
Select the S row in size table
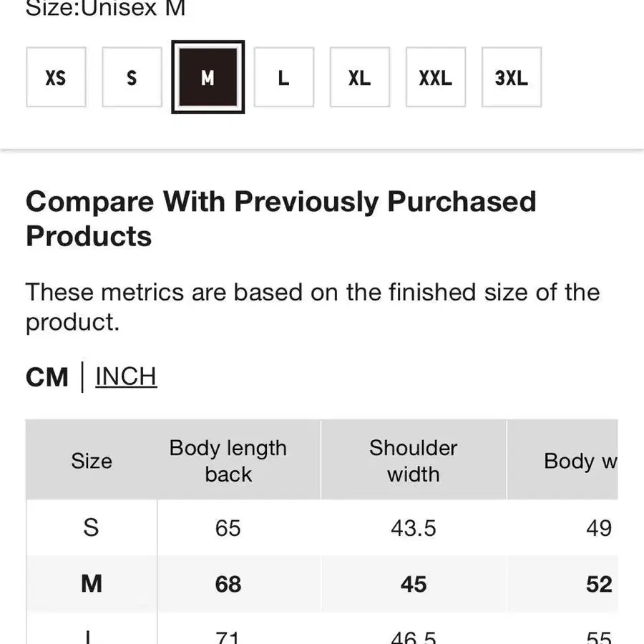click(322, 528)
